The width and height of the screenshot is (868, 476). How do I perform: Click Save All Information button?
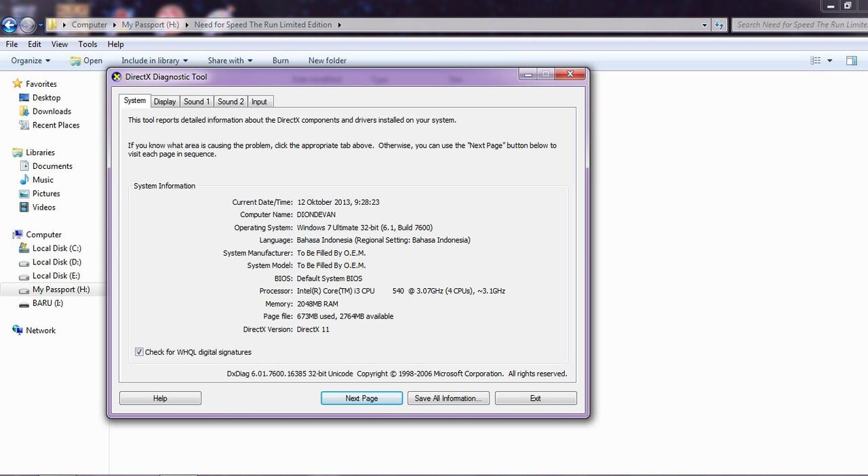[448, 398]
